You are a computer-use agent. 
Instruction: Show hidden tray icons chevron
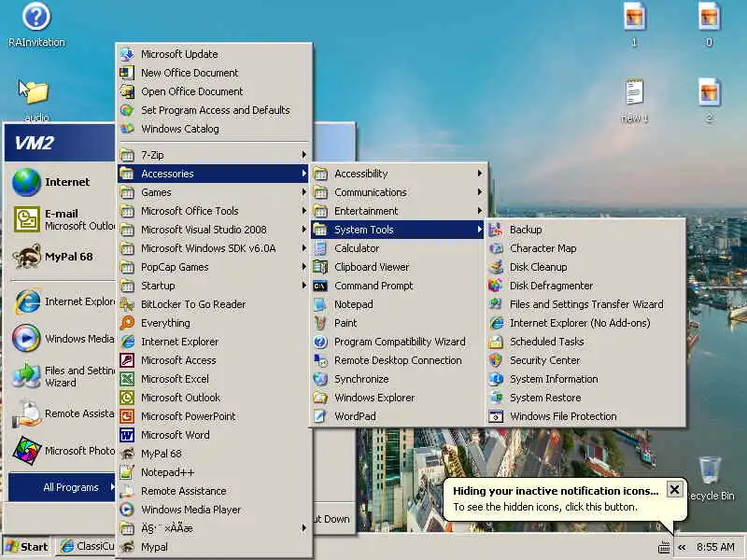click(682, 547)
